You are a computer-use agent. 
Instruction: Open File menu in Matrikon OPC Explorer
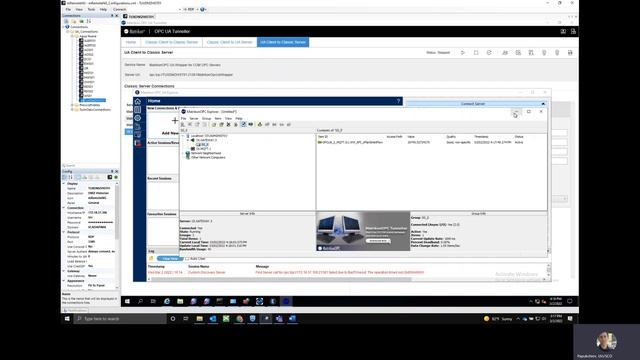(x=183, y=118)
